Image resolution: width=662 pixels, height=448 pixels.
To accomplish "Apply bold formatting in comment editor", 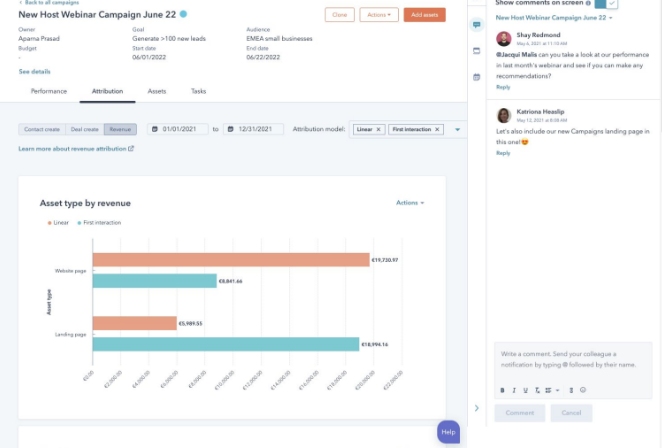I will click(x=502, y=390).
